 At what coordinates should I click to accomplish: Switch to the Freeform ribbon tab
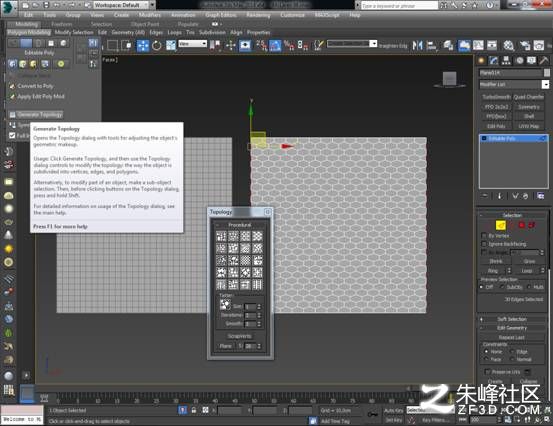coord(62,24)
